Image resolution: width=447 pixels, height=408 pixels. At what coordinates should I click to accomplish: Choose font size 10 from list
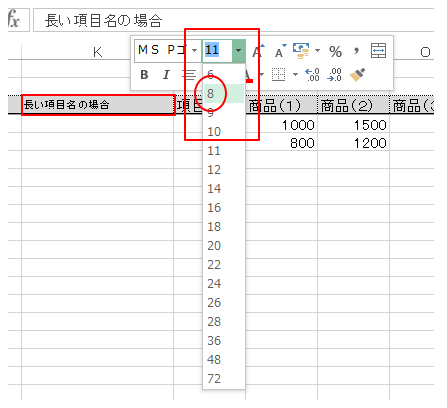click(x=224, y=131)
